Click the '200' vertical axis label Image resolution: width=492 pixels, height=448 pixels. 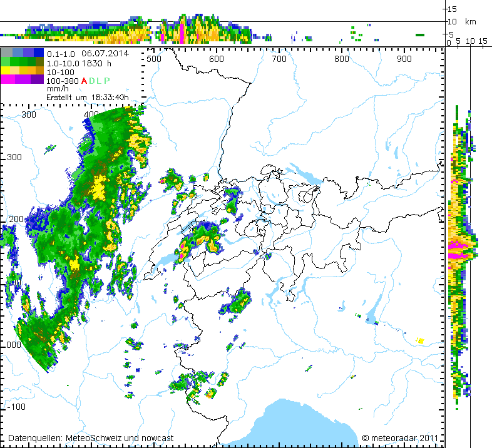tap(16, 219)
